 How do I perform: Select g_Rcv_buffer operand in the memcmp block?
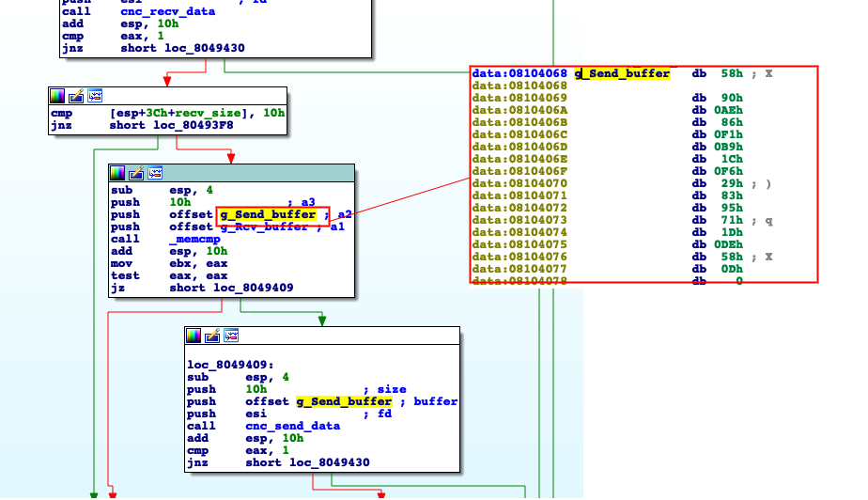pyautogui.click(x=263, y=227)
